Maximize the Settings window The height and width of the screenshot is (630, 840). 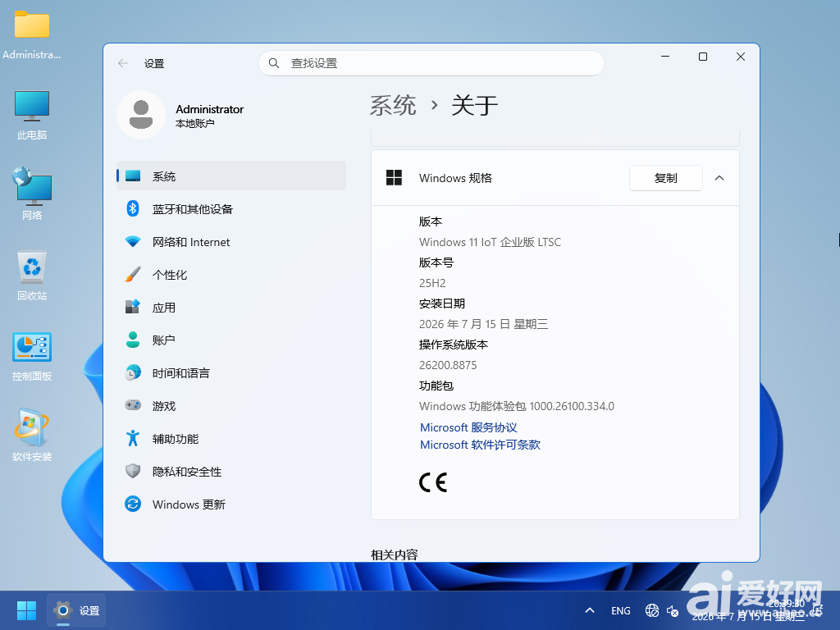(703, 57)
